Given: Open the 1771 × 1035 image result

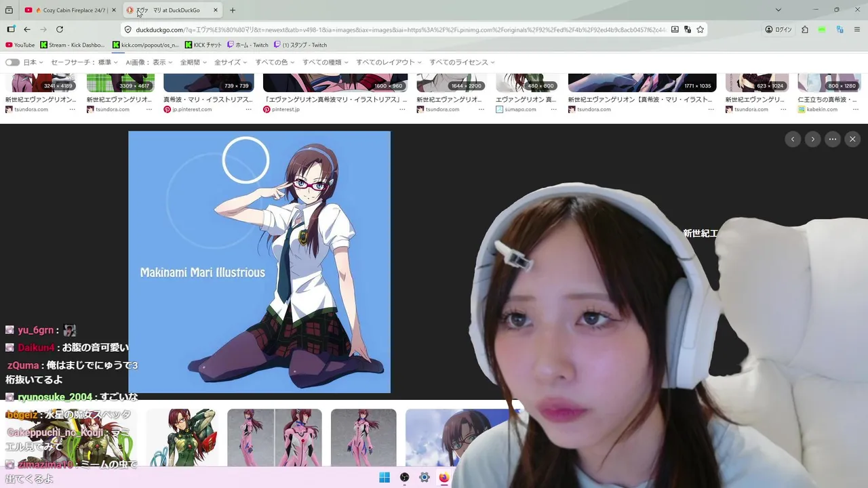Looking at the screenshot, I should [642, 83].
